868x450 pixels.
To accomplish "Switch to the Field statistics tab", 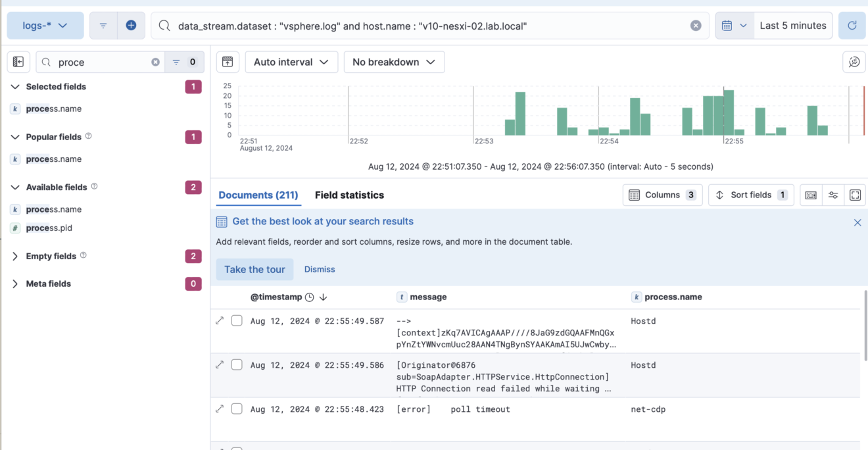I will pyautogui.click(x=349, y=195).
